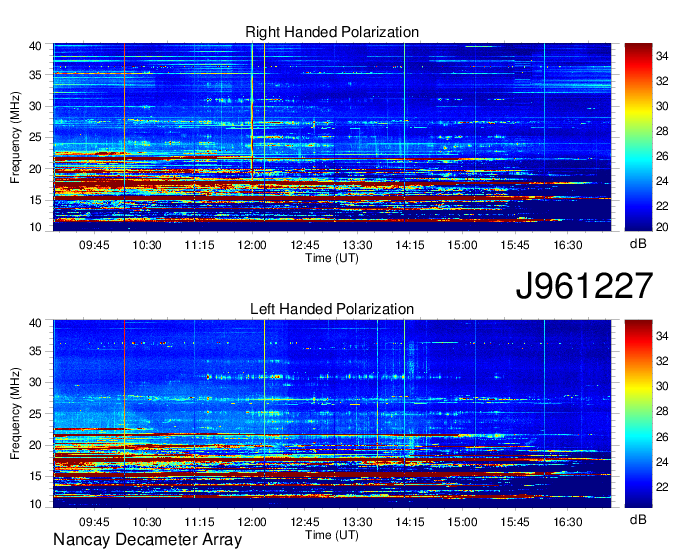The width and height of the screenshot is (680, 552).
Task: Click the dB unit label of lower colorbar
Action: pos(638,520)
